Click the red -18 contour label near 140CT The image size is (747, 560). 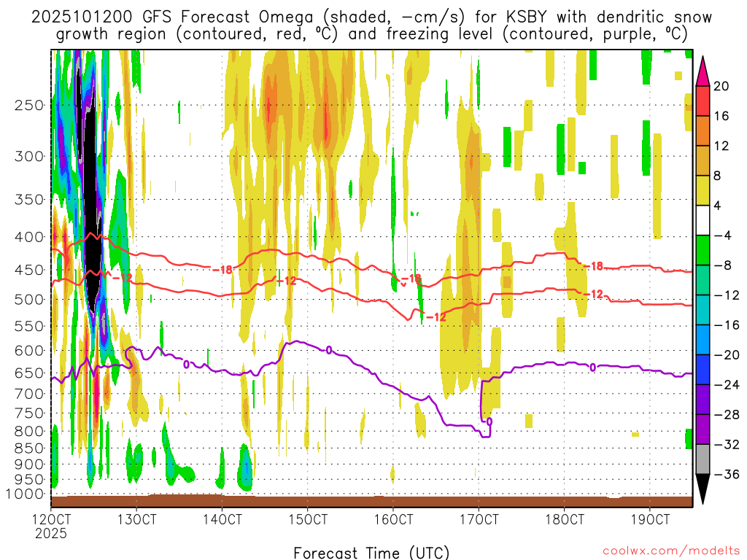click(222, 270)
